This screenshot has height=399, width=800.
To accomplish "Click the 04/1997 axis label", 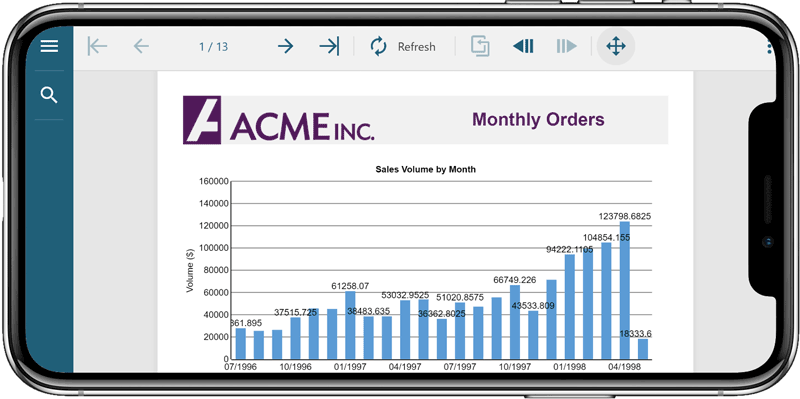I will click(405, 367).
